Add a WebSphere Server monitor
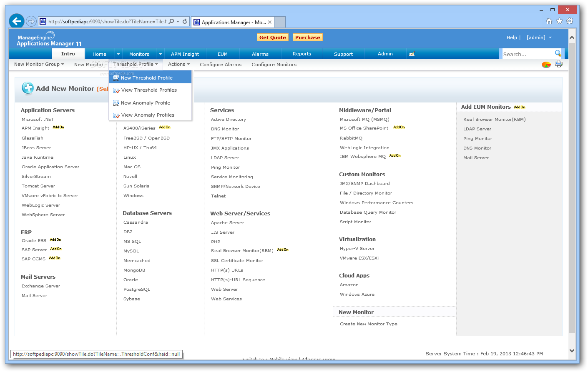The width and height of the screenshot is (588, 372). tap(43, 215)
